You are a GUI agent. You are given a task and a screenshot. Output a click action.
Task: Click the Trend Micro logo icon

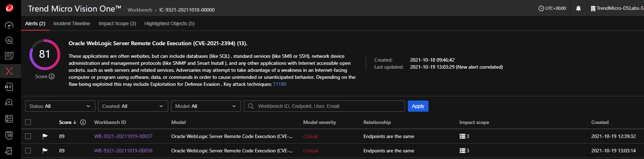[9, 8]
